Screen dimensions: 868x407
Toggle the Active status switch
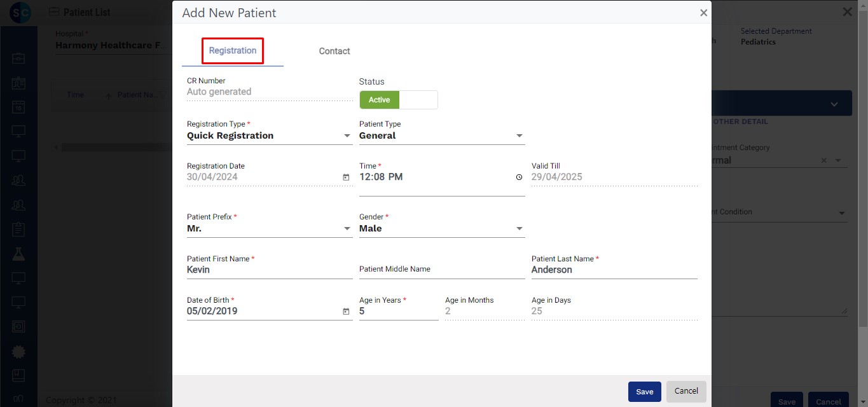tap(398, 100)
